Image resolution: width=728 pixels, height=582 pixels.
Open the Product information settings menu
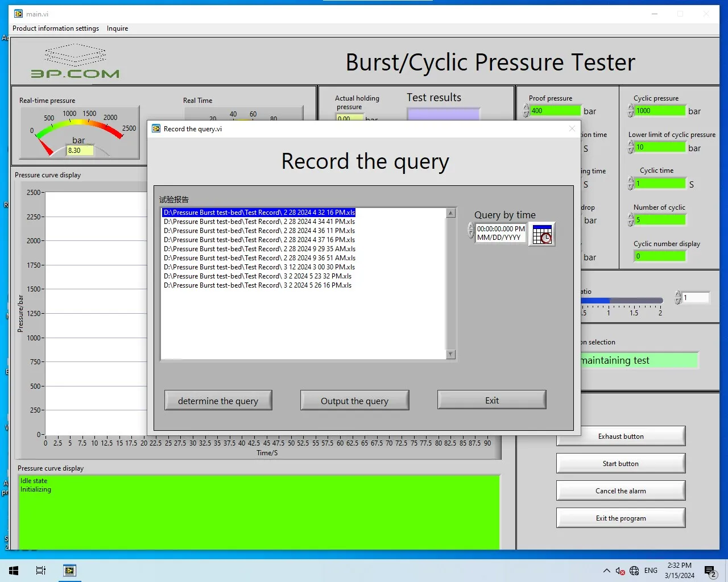56,28
